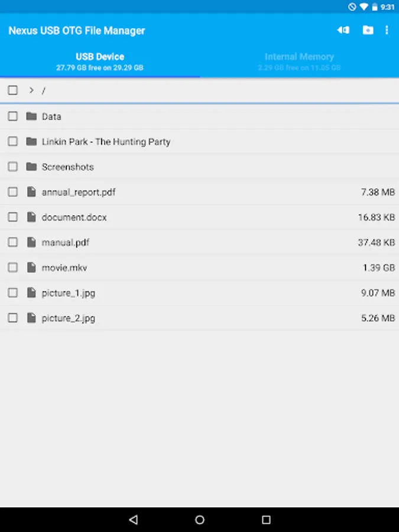The width and height of the screenshot is (399, 532).
Task: Select the movie.mkv checkbox
Action: [x=13, y=268]
